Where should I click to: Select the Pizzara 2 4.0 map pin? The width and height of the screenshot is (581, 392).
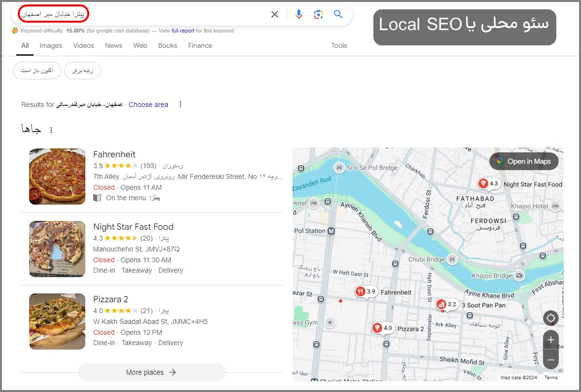point(382,328)
